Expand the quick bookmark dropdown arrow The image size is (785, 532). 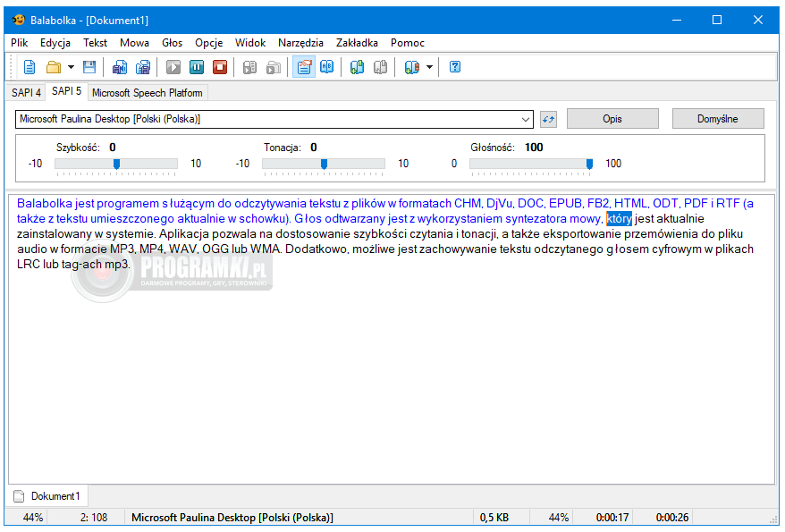pyautogui.click(x=429, y=67)
